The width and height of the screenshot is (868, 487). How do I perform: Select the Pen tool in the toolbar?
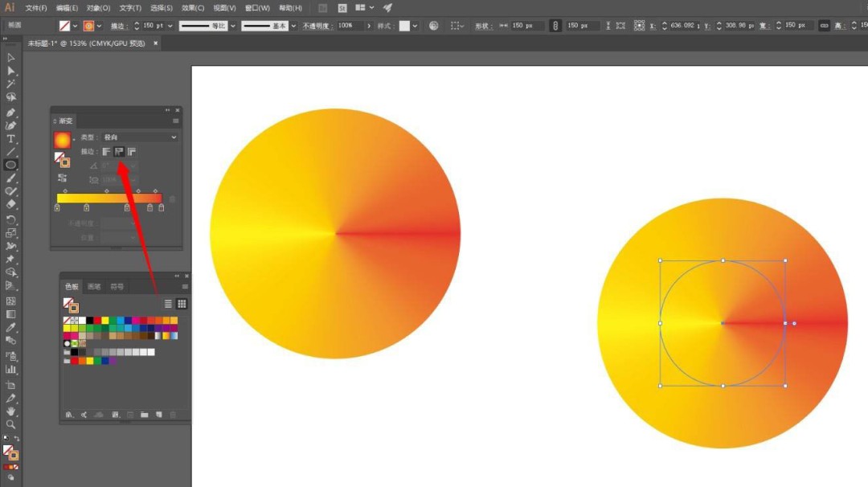tap(11, 113)
